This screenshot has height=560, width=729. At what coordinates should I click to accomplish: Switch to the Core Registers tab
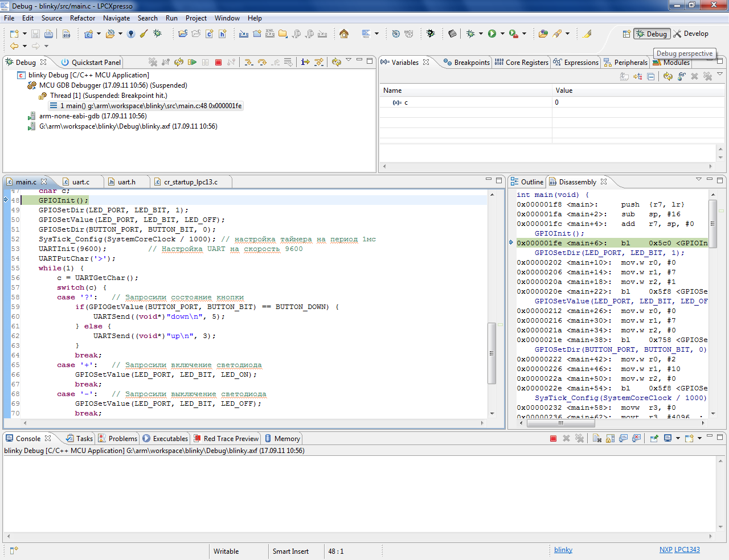click(x=522, y=63)
